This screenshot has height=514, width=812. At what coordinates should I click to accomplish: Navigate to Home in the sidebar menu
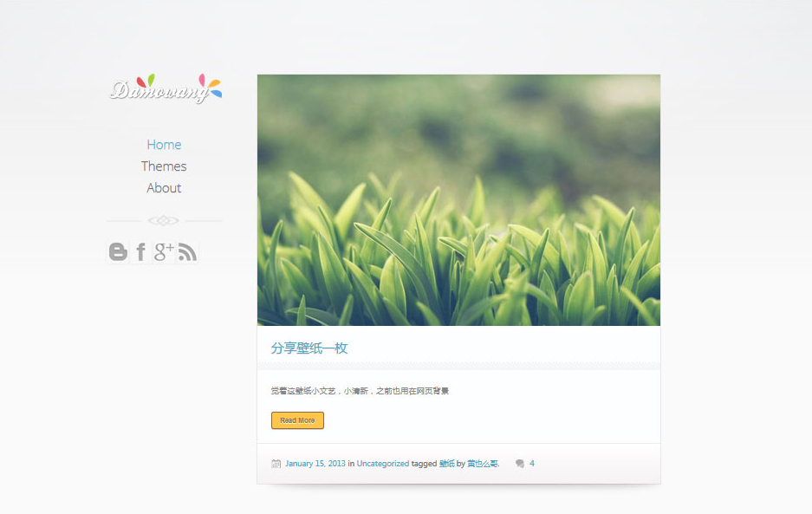(x=164, y=145)
